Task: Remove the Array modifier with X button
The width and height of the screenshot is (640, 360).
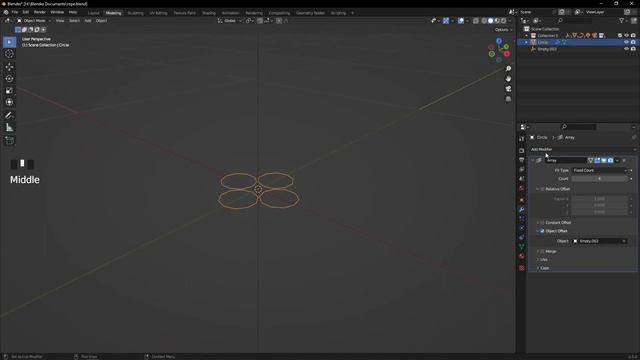Action: pyautogui.click(x=624, y=160)
